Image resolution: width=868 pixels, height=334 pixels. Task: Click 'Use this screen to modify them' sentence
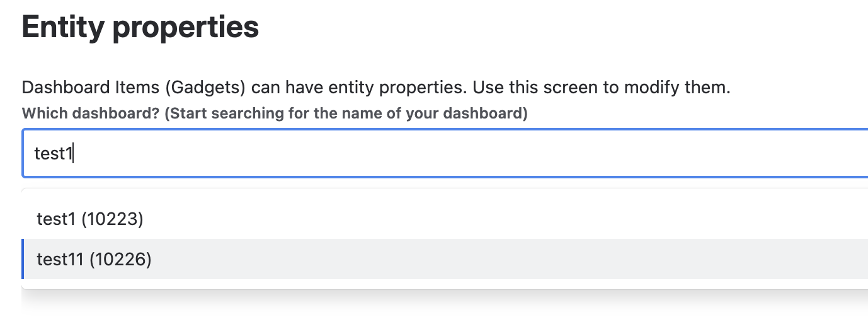[602, 87]
